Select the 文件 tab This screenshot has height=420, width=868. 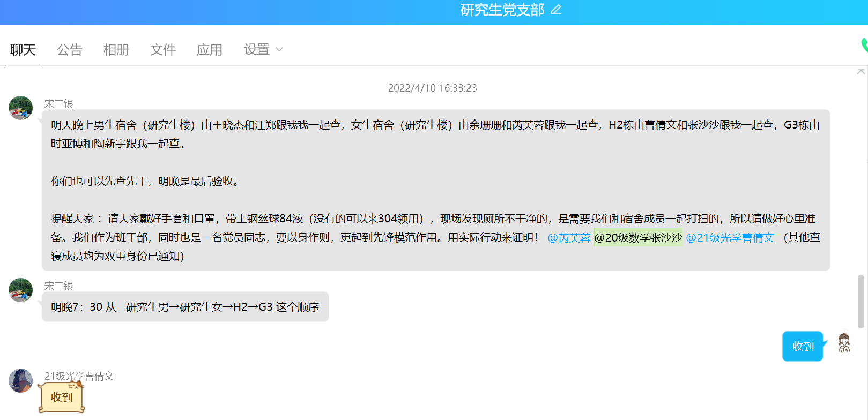tap(163, 50)
